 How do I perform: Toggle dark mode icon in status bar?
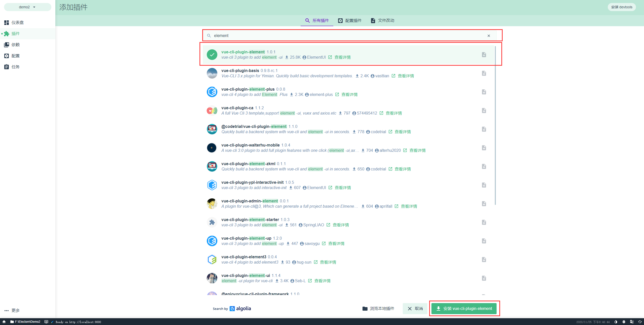[616, 322]
